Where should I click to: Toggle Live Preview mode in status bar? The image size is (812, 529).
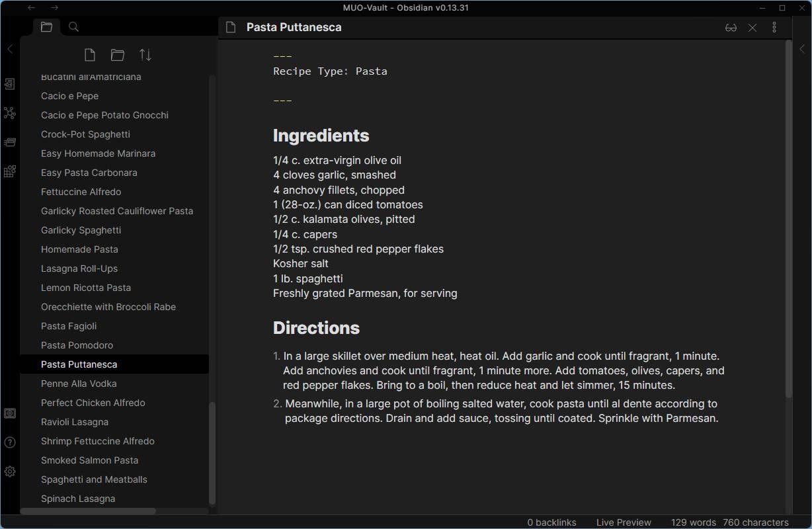pyautogui.click(x=624, y=522)
